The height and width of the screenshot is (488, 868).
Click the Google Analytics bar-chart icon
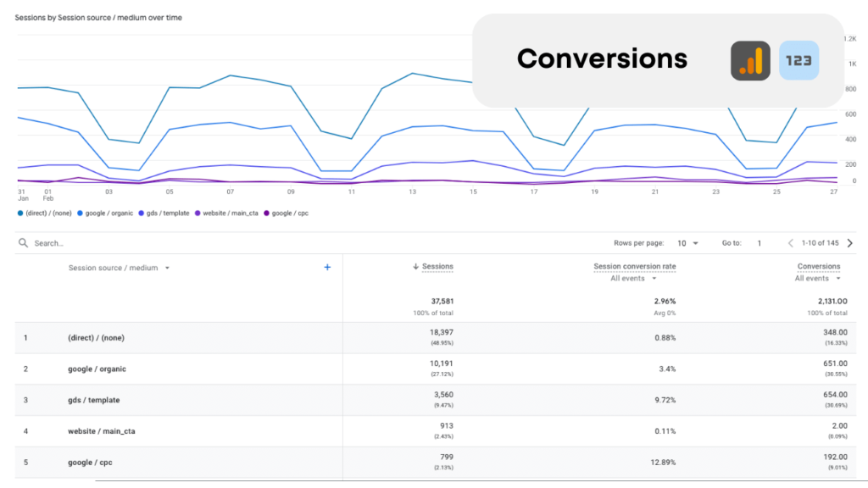click(x=750, y=61)
